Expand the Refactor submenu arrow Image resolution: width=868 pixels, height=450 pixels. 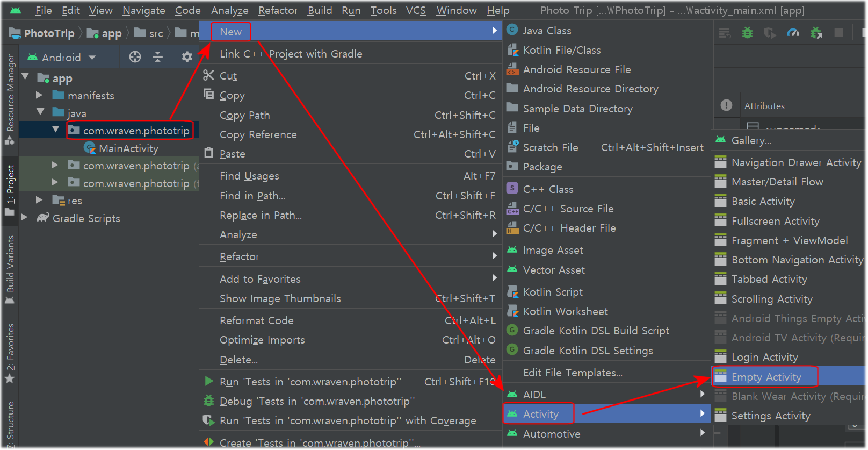coord(494,256)
